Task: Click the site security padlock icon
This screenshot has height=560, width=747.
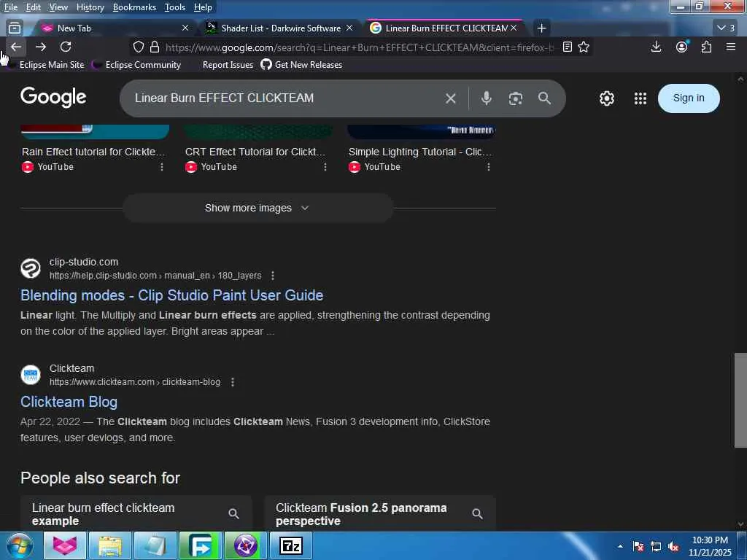Action: click(x=155, y=47)
